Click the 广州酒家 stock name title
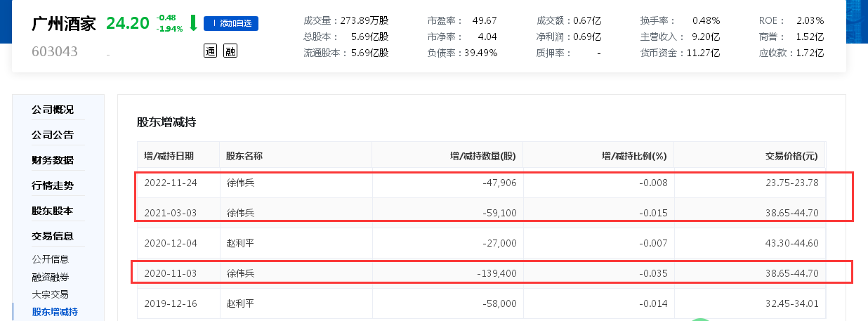The height and width of the screenshot is (321, 868). click(x=63, y=23)
